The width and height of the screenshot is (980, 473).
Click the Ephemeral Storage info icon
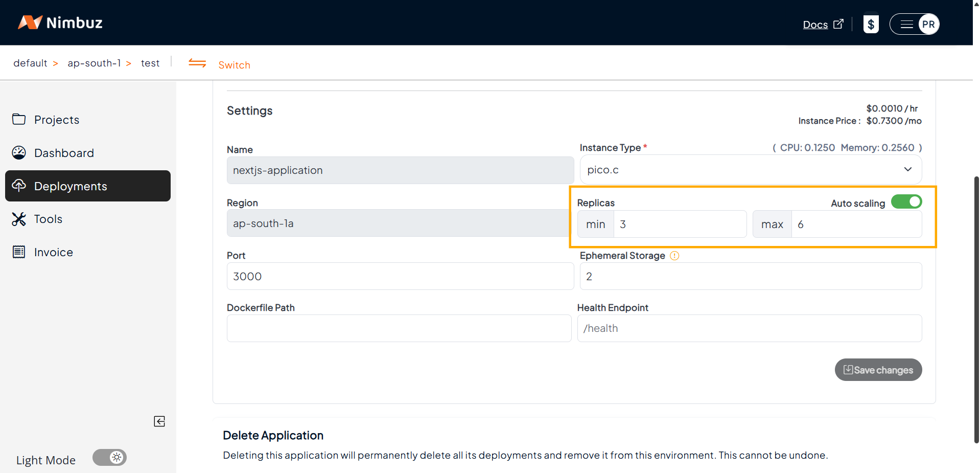click(674, 256)
